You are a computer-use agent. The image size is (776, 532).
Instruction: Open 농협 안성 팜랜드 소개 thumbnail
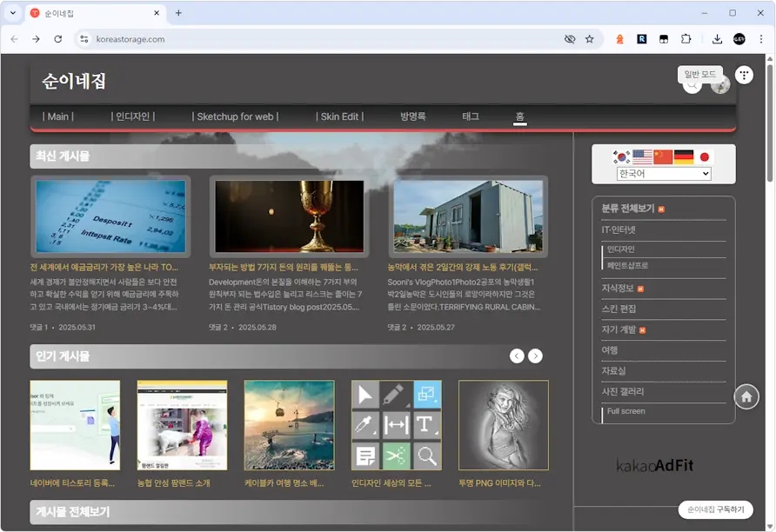tap(182, 425)
